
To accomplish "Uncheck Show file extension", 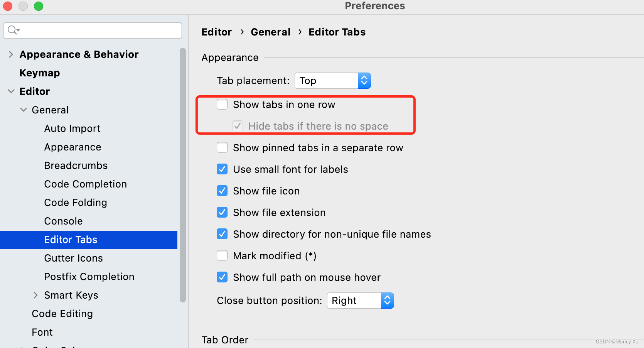I will (222, 213).
